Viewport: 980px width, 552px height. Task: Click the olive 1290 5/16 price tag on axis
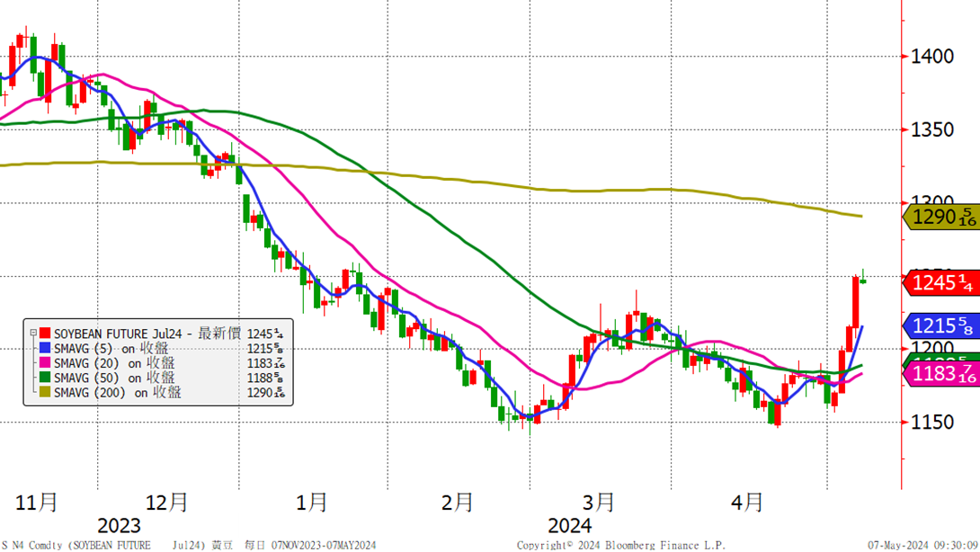[942, 218]
